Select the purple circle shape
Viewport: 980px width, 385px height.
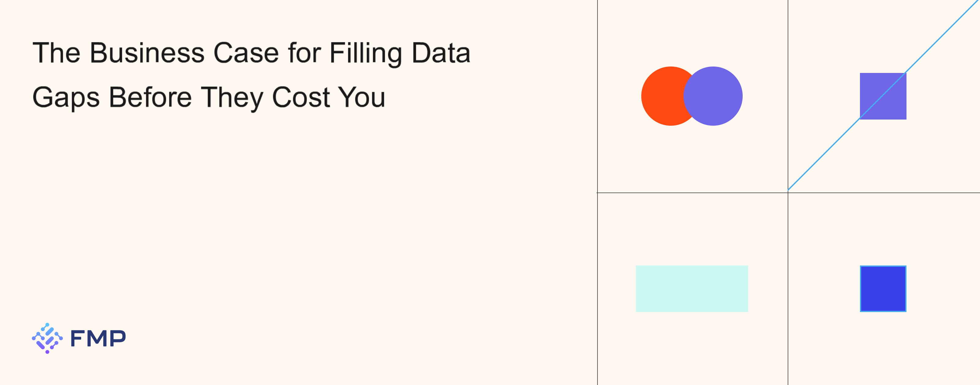point(713,96)
